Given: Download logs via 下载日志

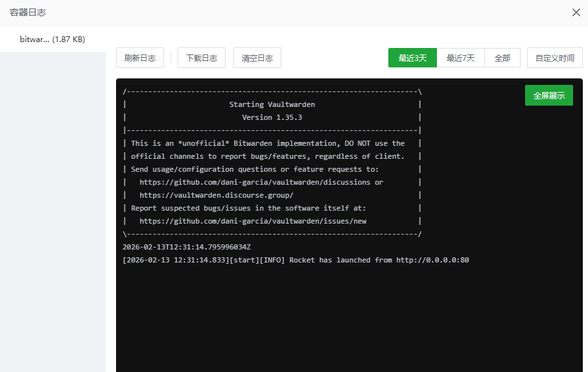Looking at the screenshot, I should [x=202, y=58].
